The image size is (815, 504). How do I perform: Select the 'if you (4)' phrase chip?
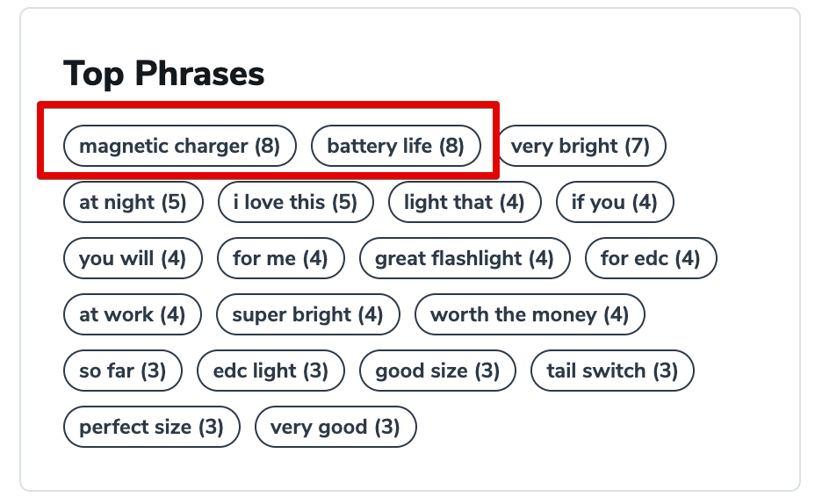click(x=615, y=202)
